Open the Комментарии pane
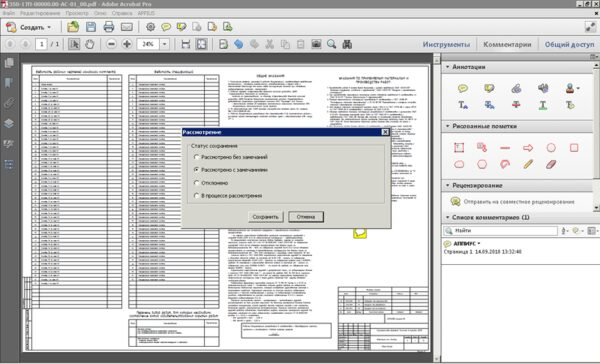Viewport: 600px width, 364px height. tap(507, 44)
